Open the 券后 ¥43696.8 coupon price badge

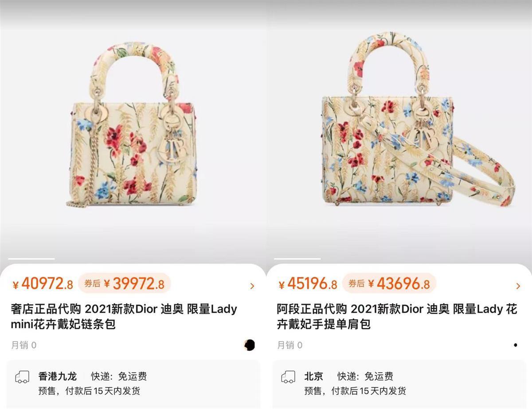389,284
